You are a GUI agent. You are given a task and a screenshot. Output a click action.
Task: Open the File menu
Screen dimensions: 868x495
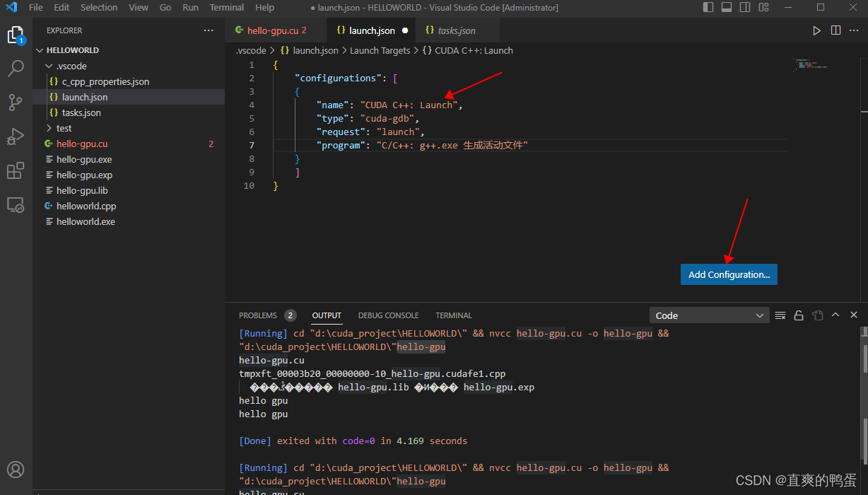(36, 7)
